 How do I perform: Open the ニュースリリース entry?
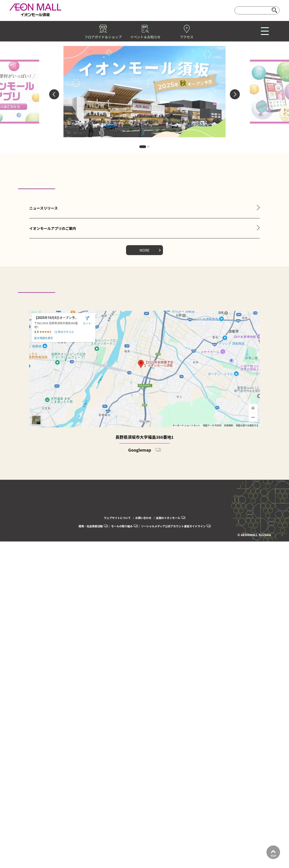pyautogui.click(x=144, y=208)
